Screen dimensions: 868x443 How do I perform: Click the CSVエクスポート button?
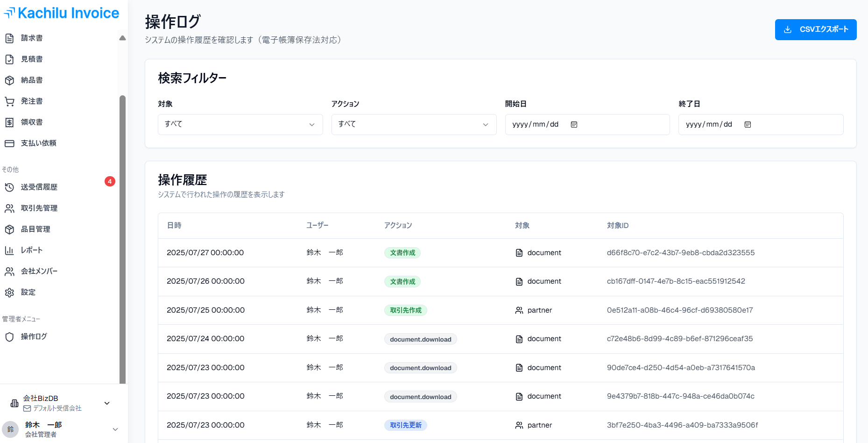pos(815,29)
